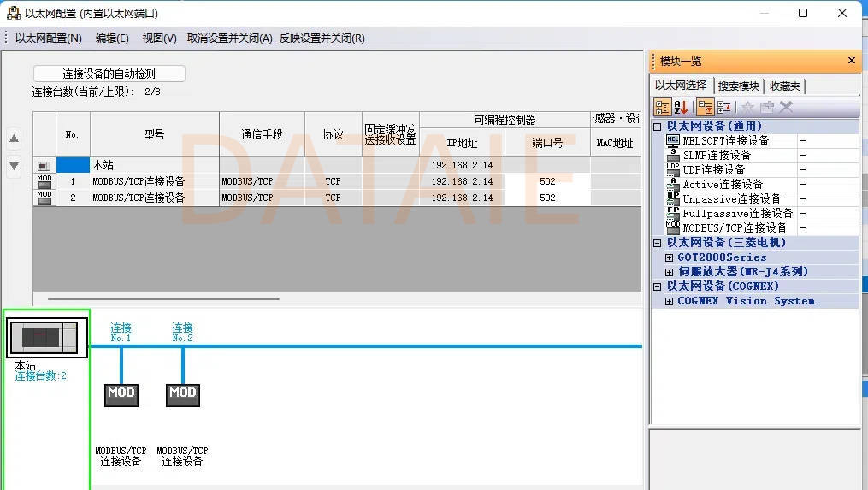868x490 pixels.
Task: Select the SLMP连接设备 icon in module list
Action: tap(672, 155)
